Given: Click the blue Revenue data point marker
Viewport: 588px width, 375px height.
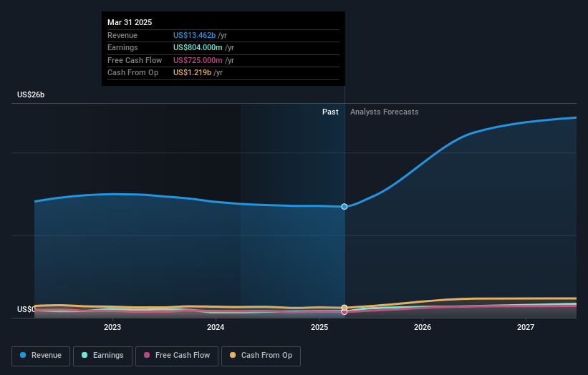Looking at the screenshot, I should tap(344, 206).
